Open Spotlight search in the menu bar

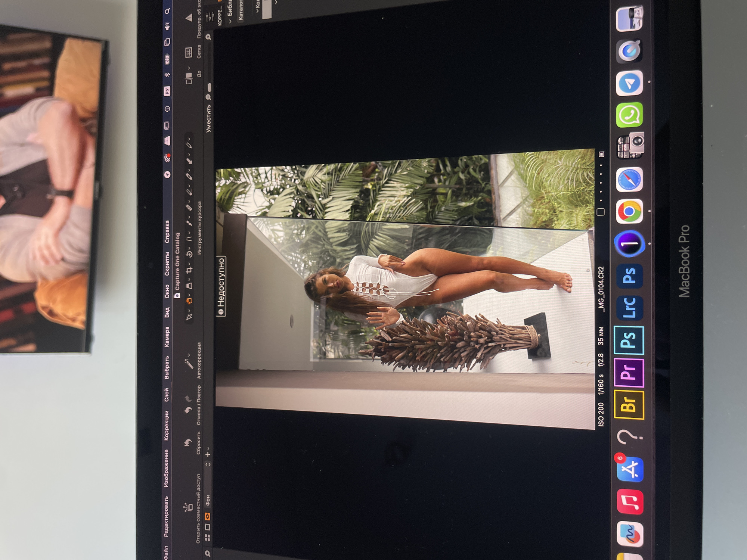[167, 11]
